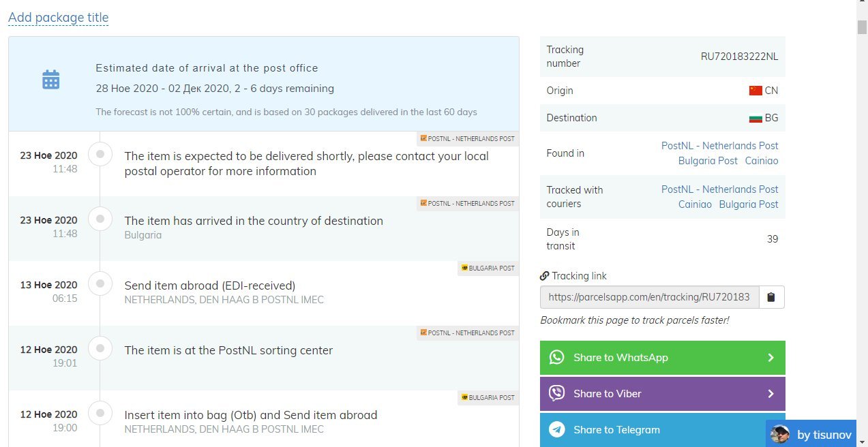Screen dimensions: 868x447
Task: Click the tracking link URL field
Action: click(x=649, y=297)
